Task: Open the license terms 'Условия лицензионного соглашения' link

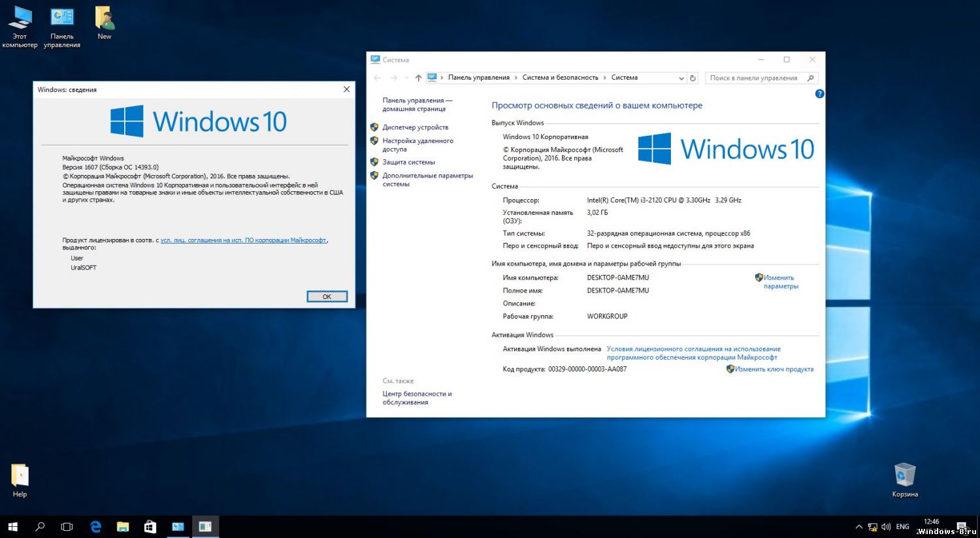Action: [693, 353]
